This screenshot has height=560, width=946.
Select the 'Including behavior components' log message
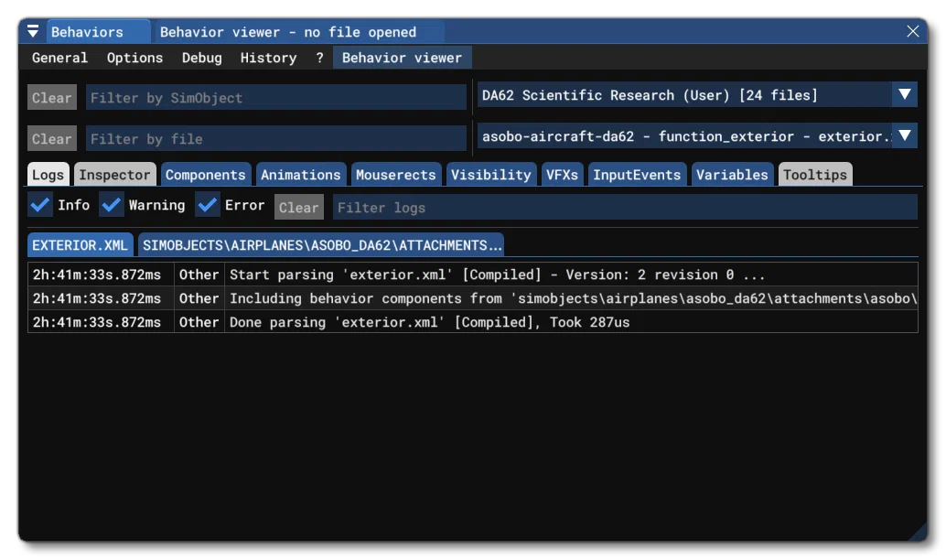coord(573,298)
